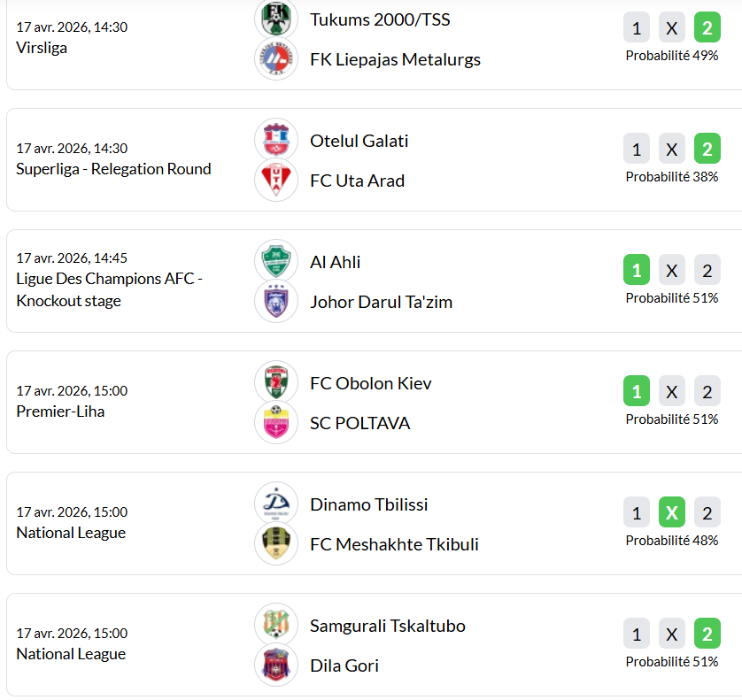Click the FC Uta Arad club crest

point(276,181)
